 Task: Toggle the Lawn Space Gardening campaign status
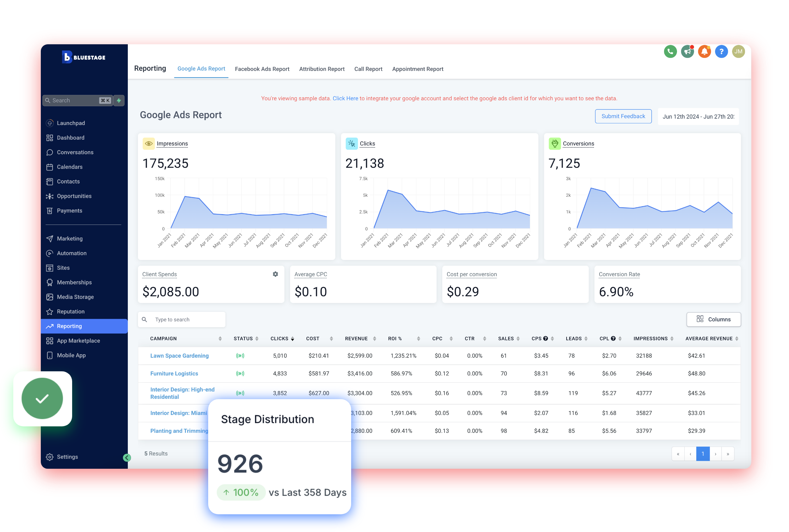click(x=240, y=356)
